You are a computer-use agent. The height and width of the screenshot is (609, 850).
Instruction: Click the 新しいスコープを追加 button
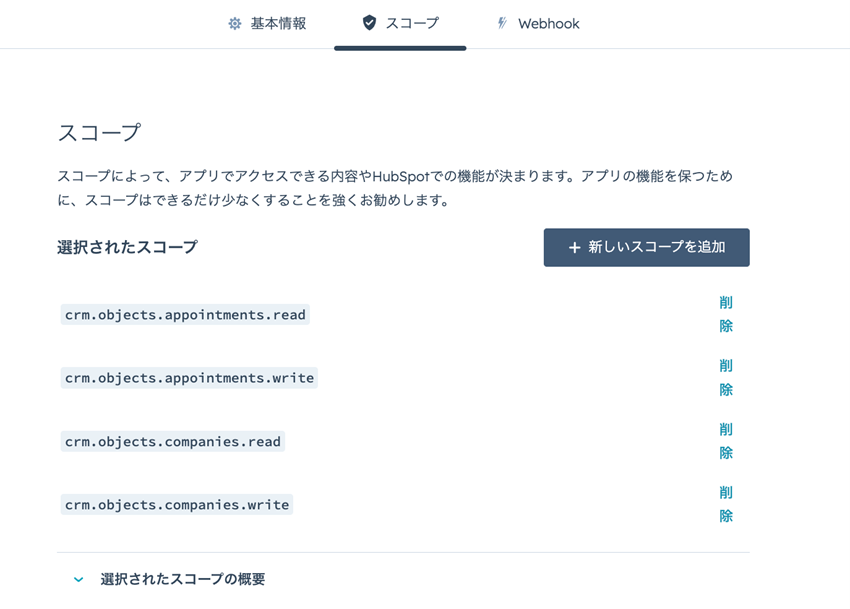coord(646,247)
